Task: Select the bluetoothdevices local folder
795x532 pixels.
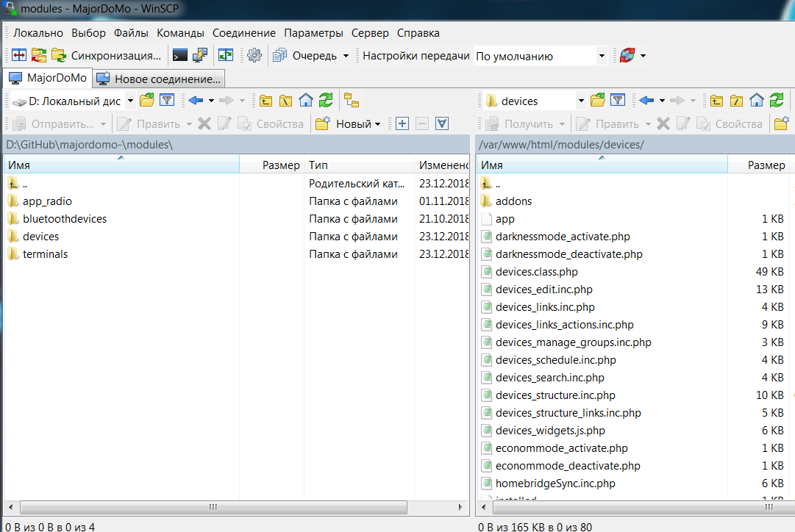Action: click(65, 219)
